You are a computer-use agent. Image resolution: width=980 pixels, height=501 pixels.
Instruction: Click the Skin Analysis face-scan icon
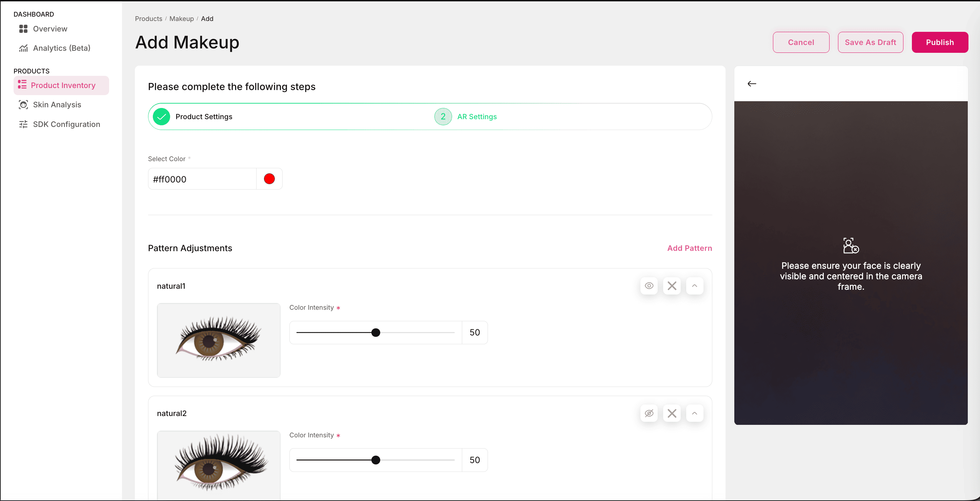click(23, 105)
